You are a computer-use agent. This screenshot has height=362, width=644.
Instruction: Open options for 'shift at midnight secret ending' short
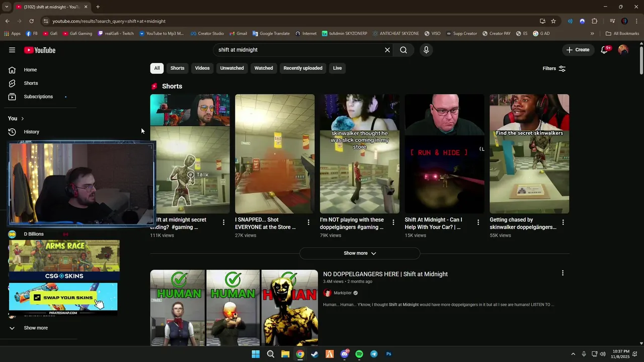pyautogui.click(x=224, y=222)
